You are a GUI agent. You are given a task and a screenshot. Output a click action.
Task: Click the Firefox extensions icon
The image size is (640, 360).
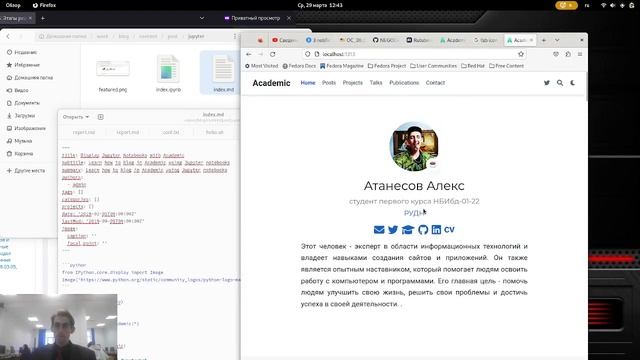pyautogui.click(x=568, y=54)
